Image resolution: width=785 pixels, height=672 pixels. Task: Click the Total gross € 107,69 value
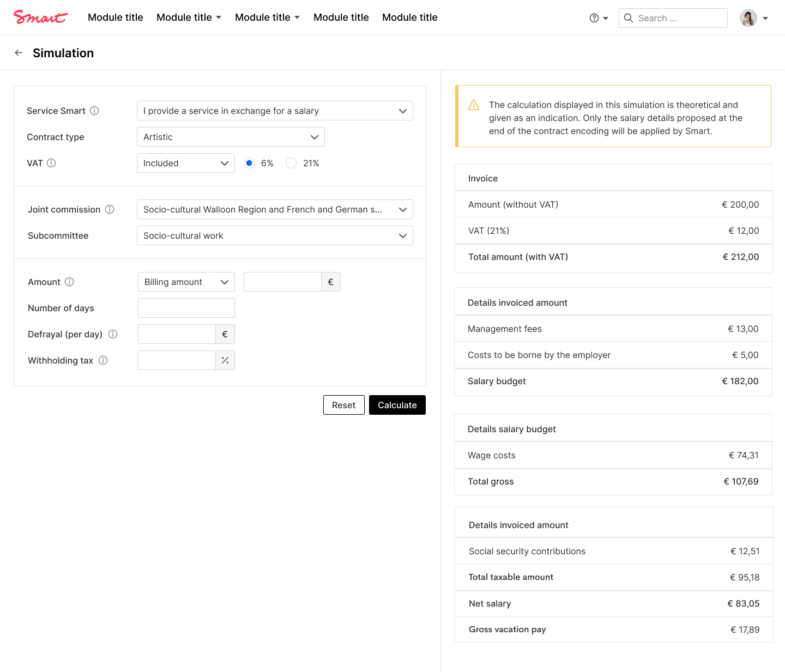pyautogui.click(x=741, y=481)
